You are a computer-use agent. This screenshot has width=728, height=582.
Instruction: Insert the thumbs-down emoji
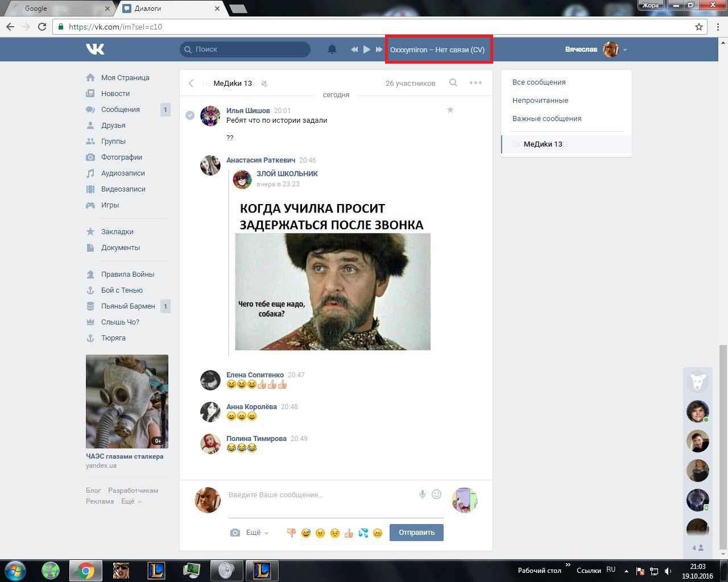(291, 533)
